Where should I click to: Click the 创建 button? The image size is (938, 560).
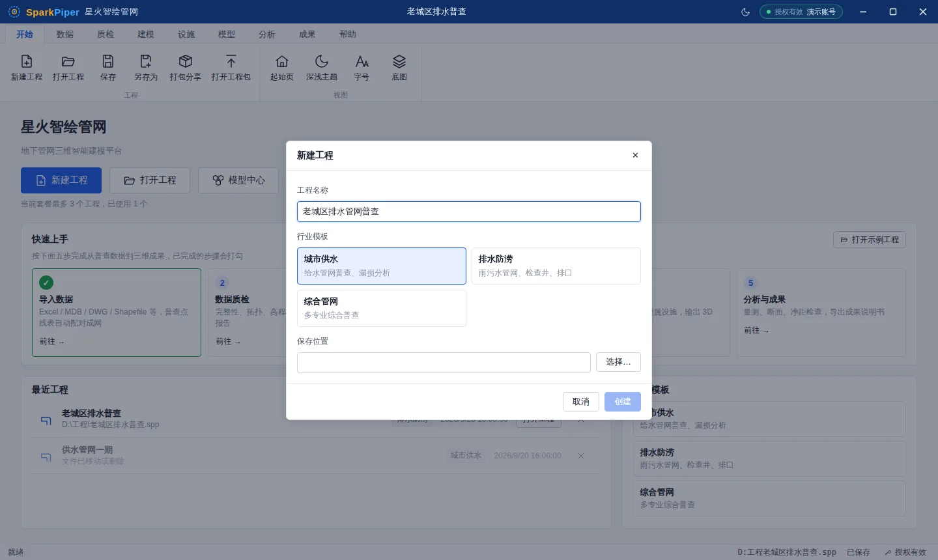pyautogui.click(x=623, y=402)
